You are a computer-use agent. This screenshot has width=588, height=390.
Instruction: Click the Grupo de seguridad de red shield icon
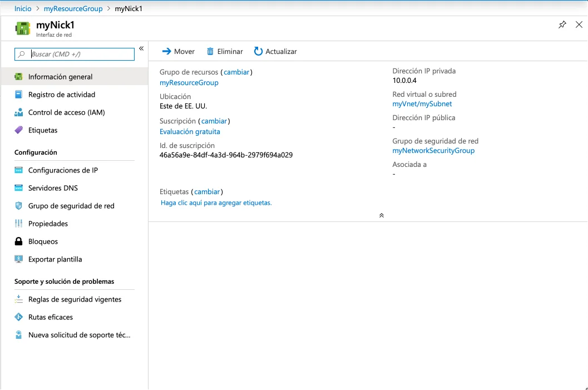18,206
